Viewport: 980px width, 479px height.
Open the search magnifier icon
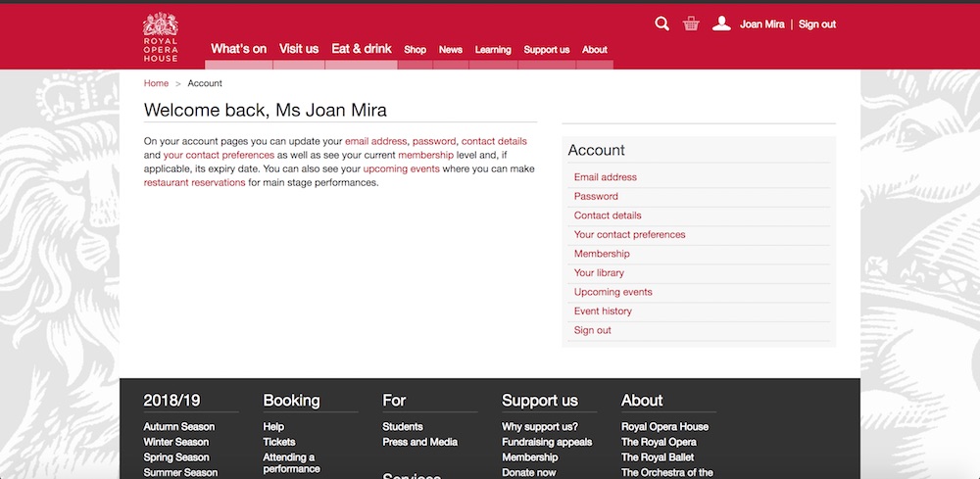(x=661, y=24)
